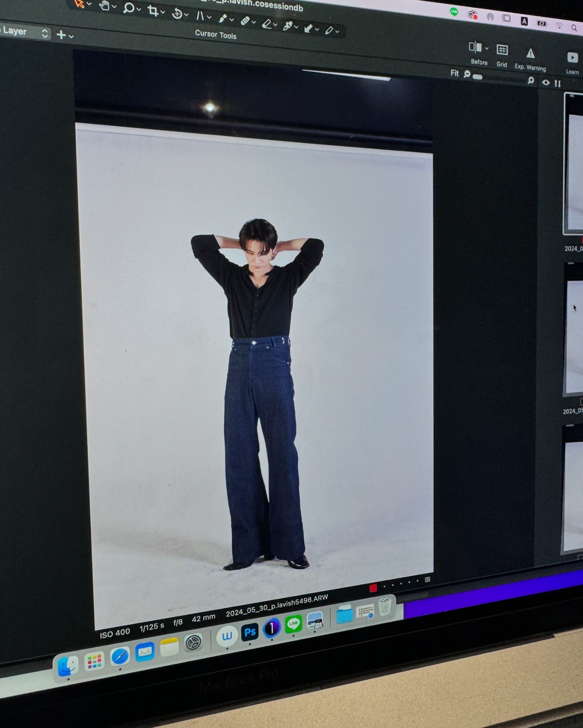Image resolution: width=583 pixels, height=728 pixels.
Task: Expand the Pan tool options chevron
Action: click(x=114, y=6)
